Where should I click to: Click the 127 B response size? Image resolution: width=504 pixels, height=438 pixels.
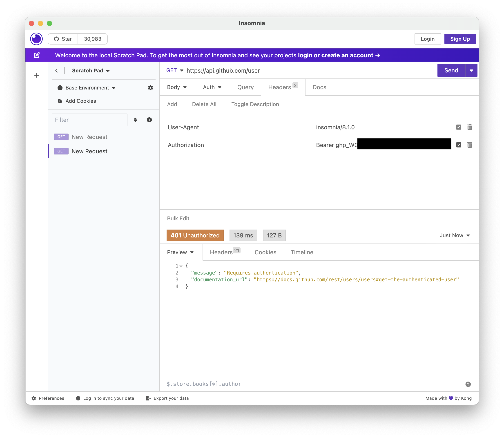274,235
